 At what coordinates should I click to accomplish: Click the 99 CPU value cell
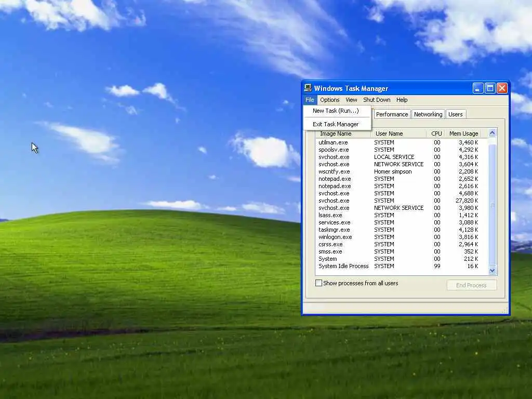[437, 267]
